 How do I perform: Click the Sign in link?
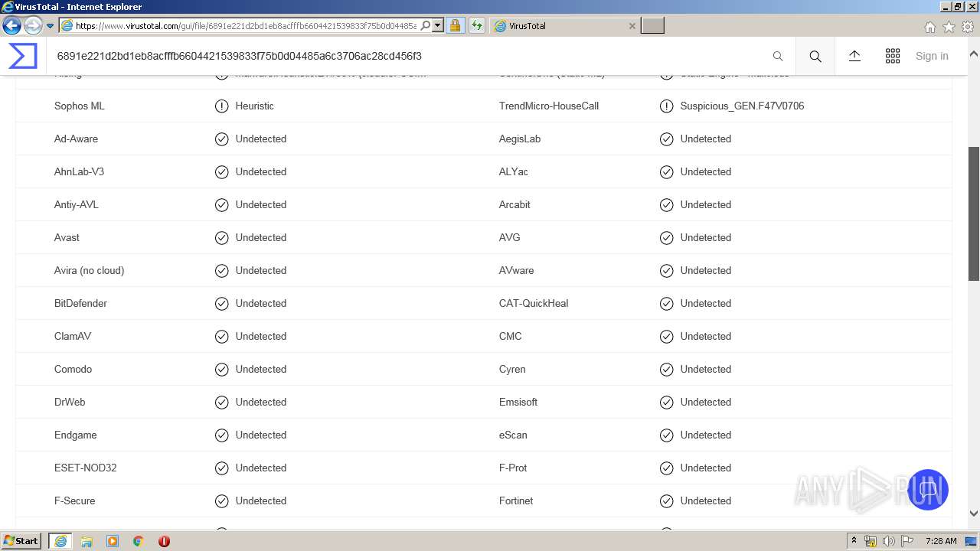click(x=932, y=56)
